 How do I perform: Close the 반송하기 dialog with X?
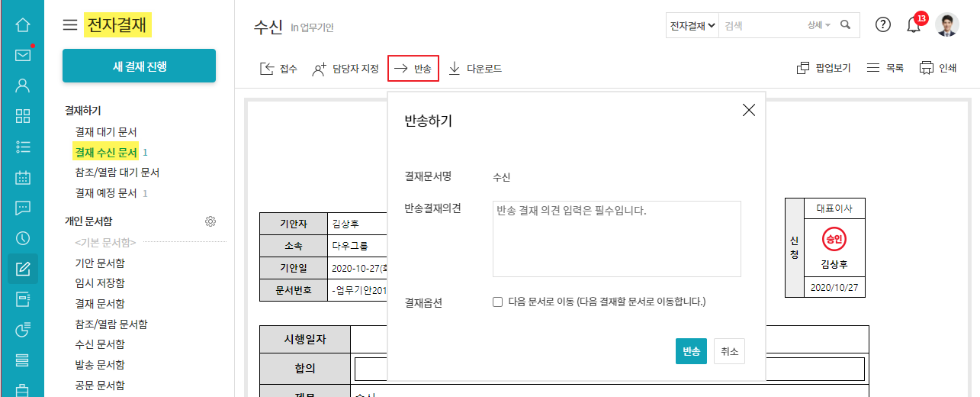(x=748, y=110)
